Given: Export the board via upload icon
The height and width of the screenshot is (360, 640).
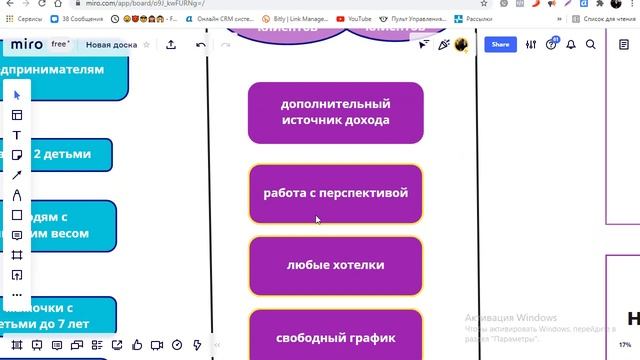Looking at the screenshot, I should click(x=171, y=44).
